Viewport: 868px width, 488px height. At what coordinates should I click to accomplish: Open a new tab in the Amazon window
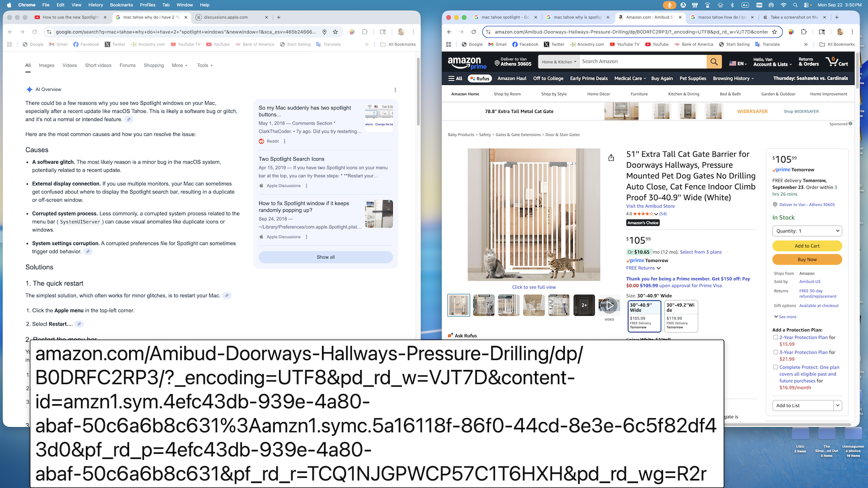pyautogui.click(x=837, y=17)
